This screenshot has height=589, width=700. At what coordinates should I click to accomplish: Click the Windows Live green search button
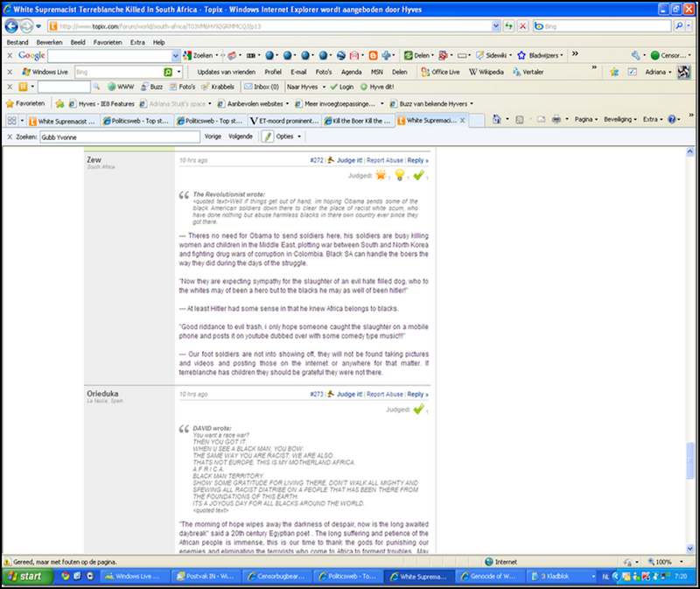click(x=168, y=72)
